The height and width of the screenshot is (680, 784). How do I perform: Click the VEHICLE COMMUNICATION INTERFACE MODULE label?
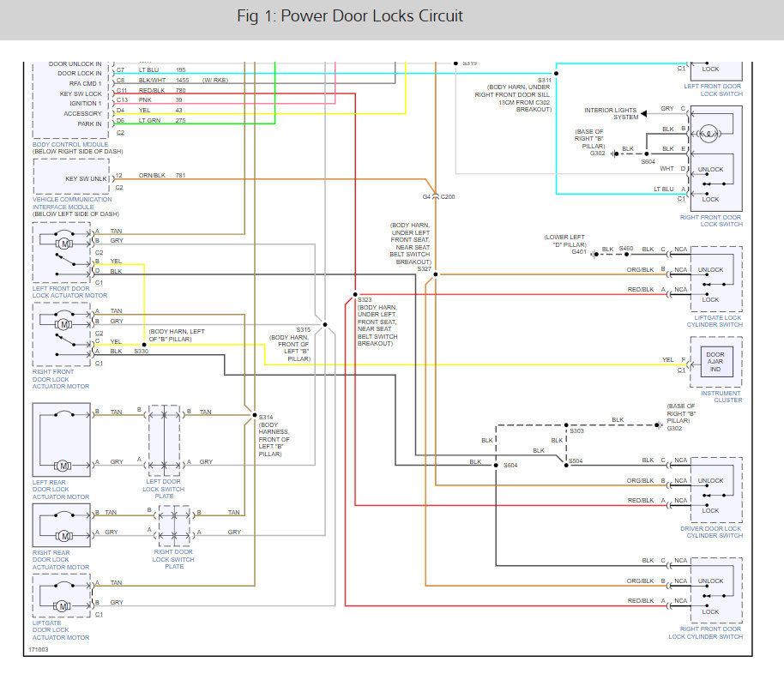click(72, 203)
